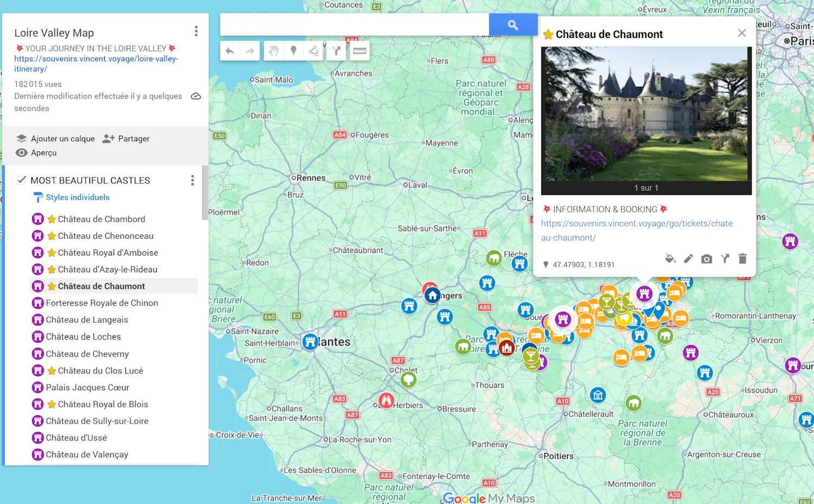Viewport: 814px width, 504px height.
Task: Add a photo to Château de Chaumont
Action: coord(707,259)
